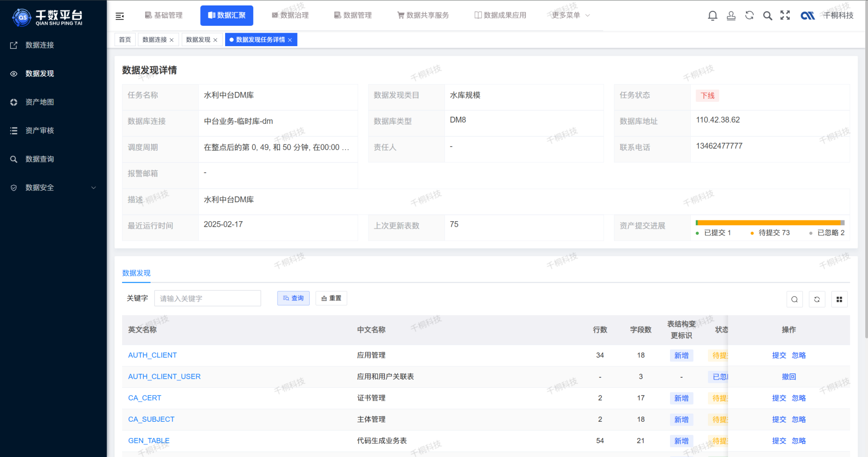Refresh the data discovery table list icon
The image size is (868, 457).
tap(817, 299)
